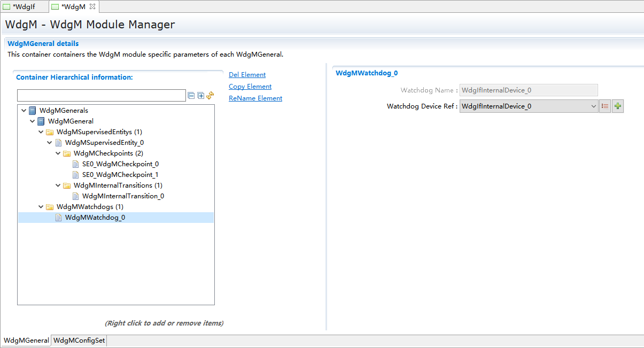Click the refresh tree icon
This screenshot has width=644, height=348.
click(x=210, y=96)
